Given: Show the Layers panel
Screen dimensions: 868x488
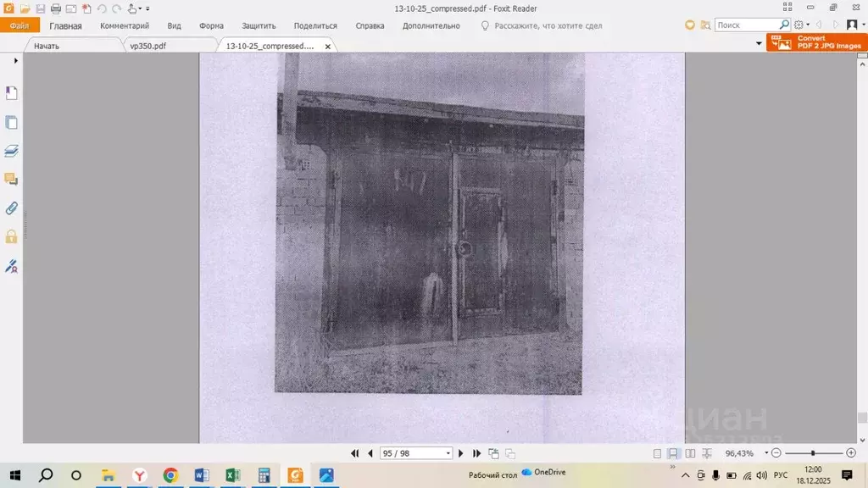Looking at the screenshot, I should click(12, 151).
